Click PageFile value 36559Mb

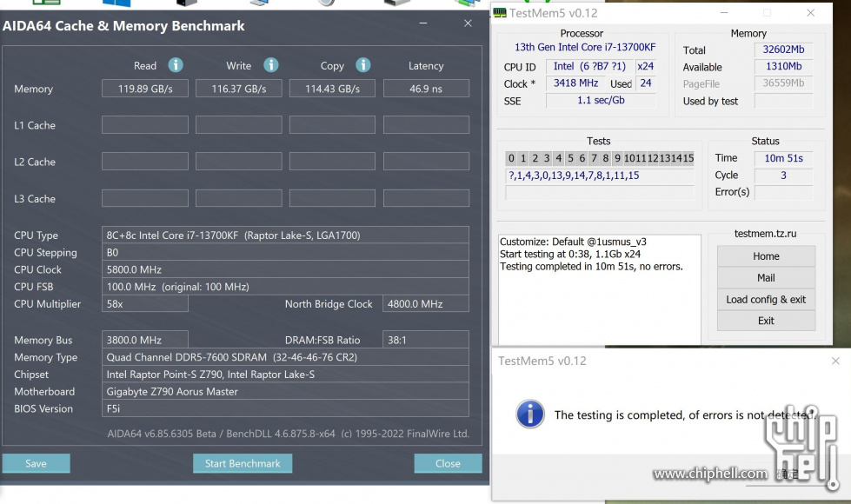pyautogui.click(x=783, y=83)
